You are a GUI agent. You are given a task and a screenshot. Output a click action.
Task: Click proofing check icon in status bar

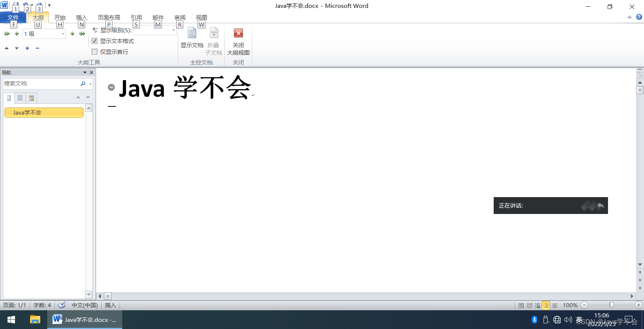tap(62, 305)
